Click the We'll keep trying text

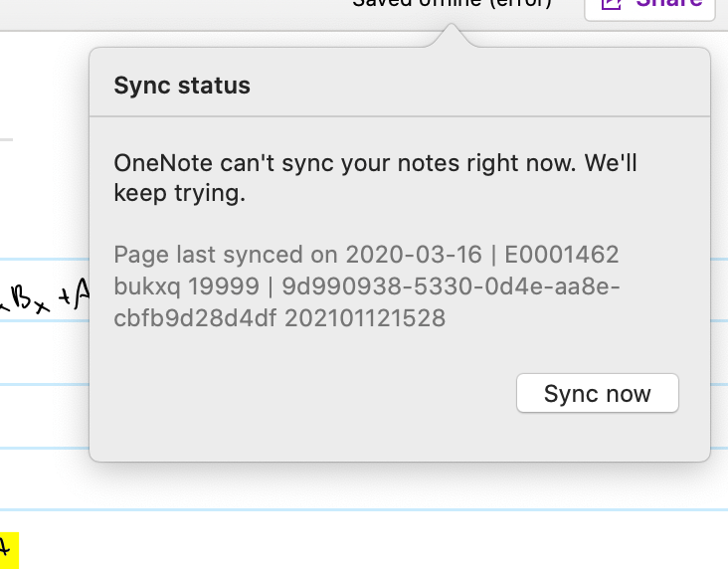coord(179,193)
